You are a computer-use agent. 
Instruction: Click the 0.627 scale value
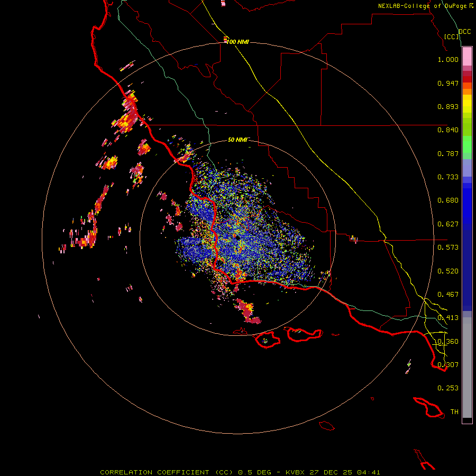point(448,224)
